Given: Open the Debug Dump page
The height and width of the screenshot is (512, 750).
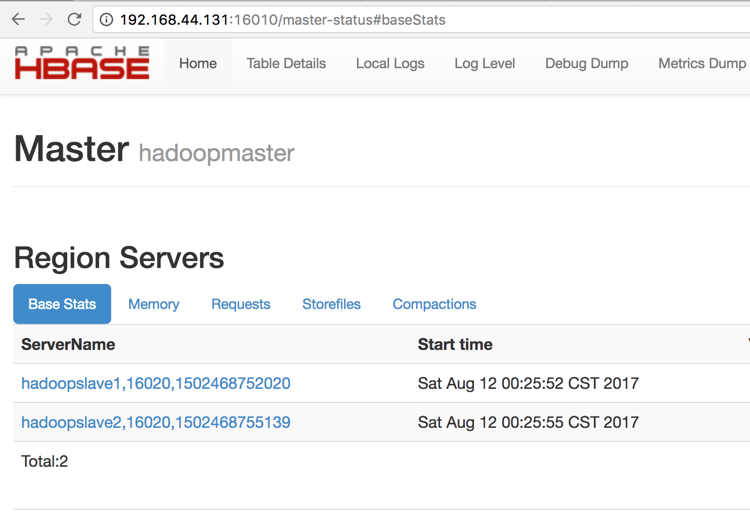Looking at the screenshot, I should (586, 63).
